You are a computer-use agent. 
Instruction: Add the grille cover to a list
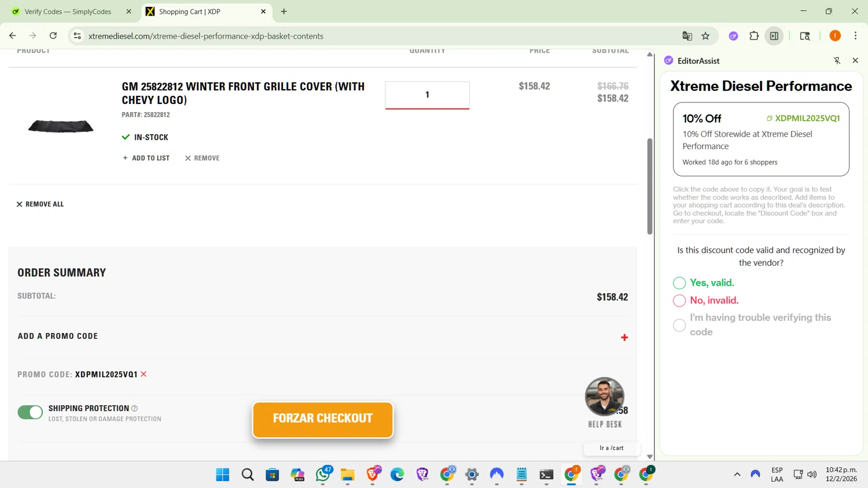click(x=146, y=158)
